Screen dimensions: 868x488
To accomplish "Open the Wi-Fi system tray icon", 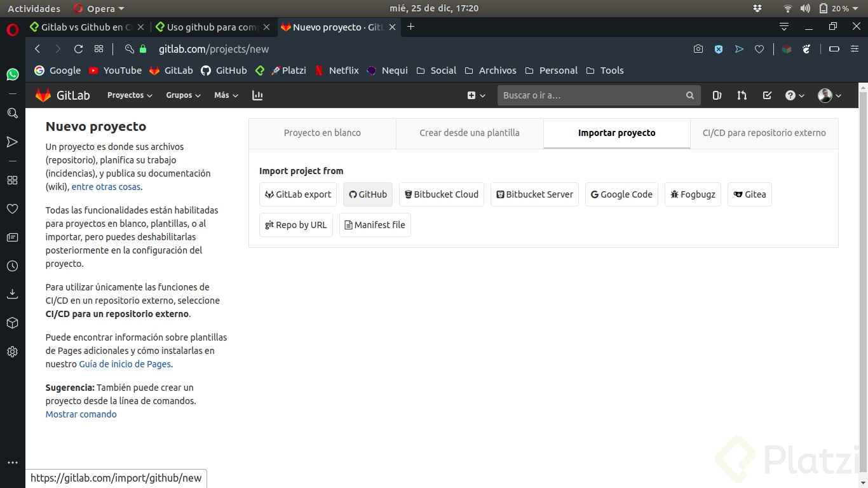I will pos(788,8).
